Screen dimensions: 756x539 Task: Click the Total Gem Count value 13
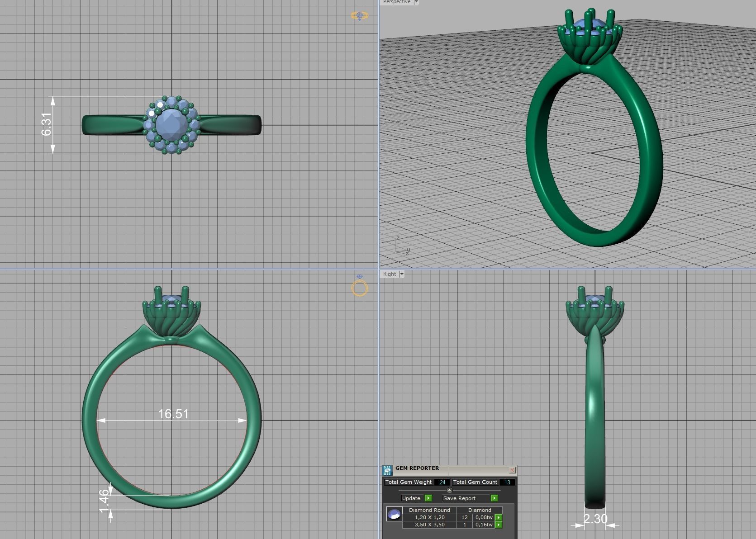(x=507, y=482)
